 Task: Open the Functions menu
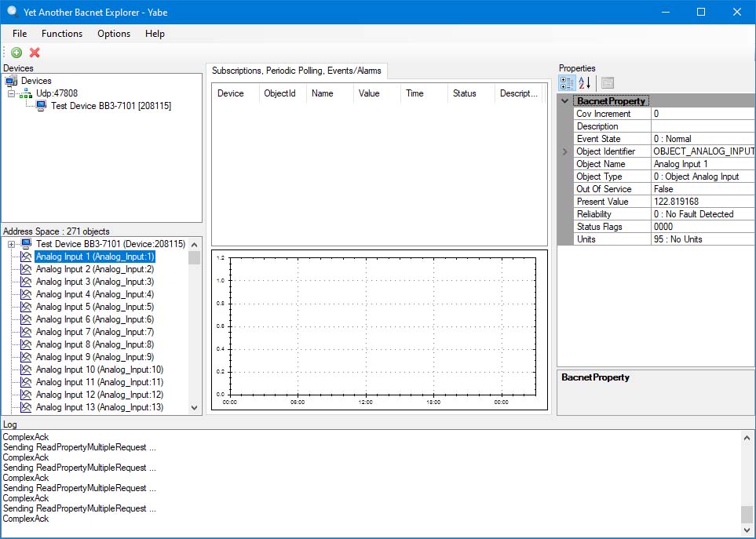[62, 34]
